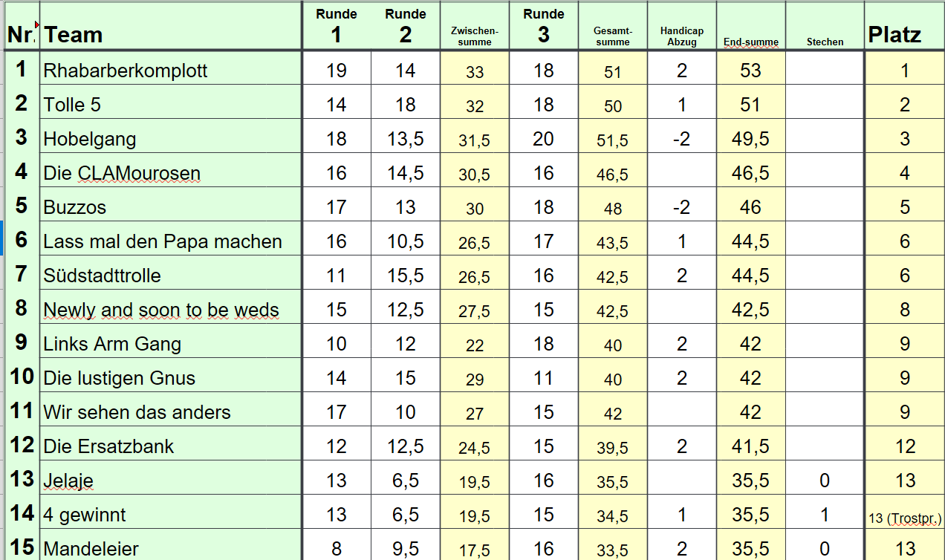The image size is (945, 560).
Task: Click row number 10 for Die lustigen Gnus
Action: [x=22, y=377]
